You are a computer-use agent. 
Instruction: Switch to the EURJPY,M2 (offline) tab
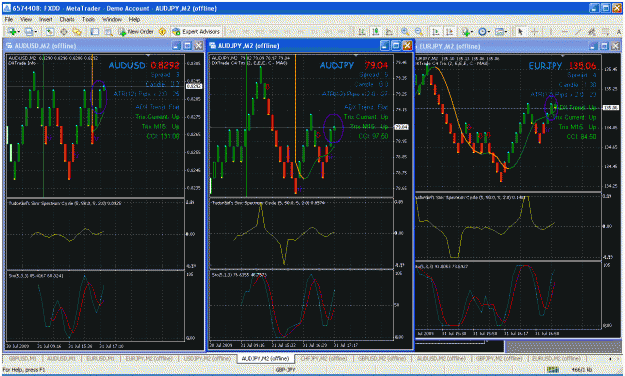pos(149,359)
